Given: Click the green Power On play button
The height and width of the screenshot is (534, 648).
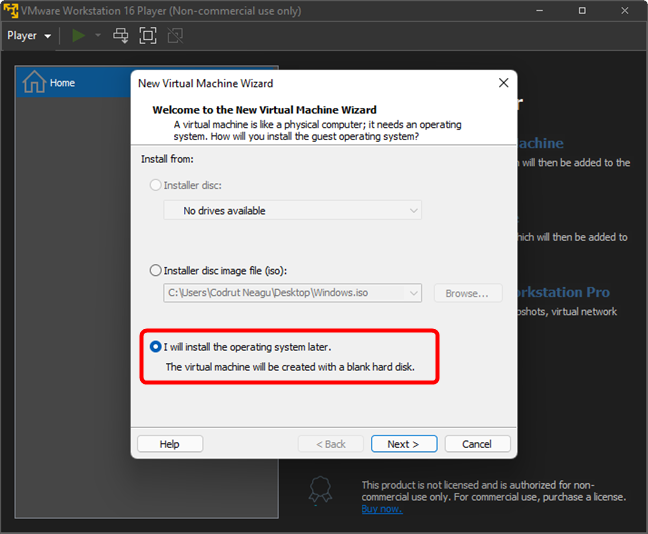Looking at the screenshot, I should [78, 36].
